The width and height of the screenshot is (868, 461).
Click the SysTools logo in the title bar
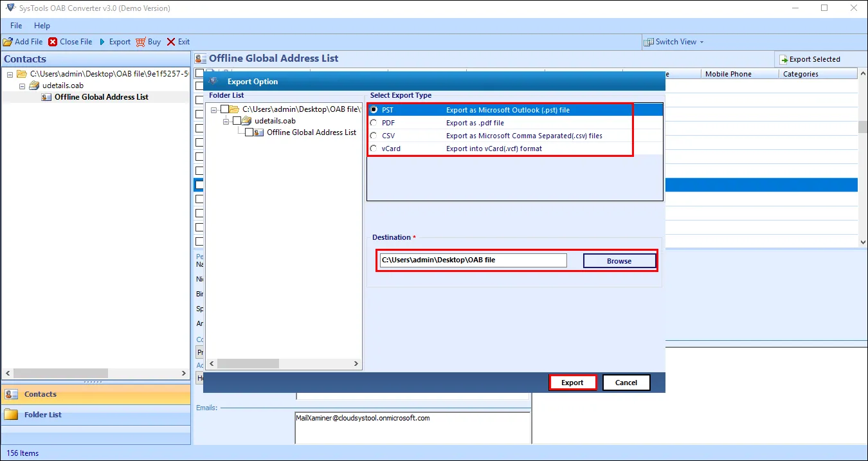pyautogui.click(x=10, y=8)
